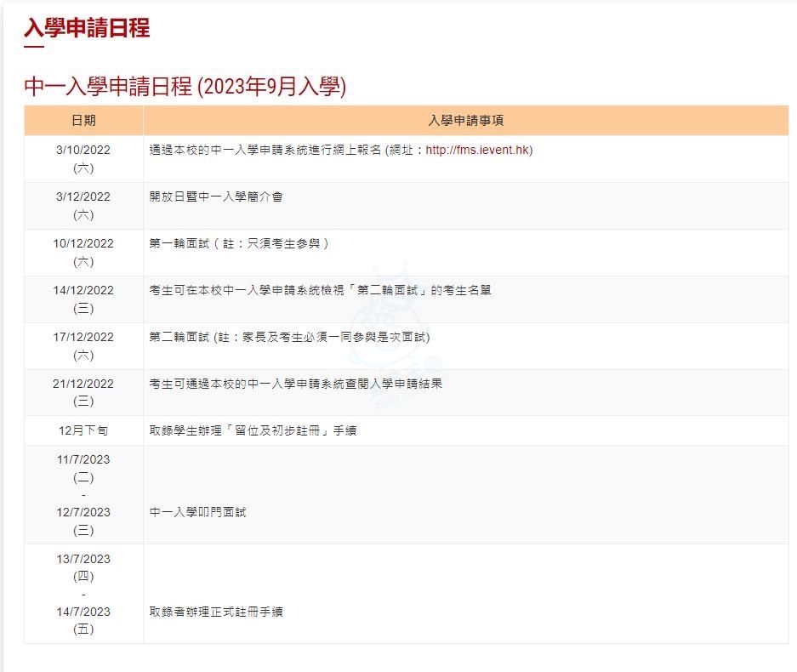This screenshot has width=797, height=672.
Task: Select the 3/12/2022 date cell
Action: tap(83, 196)
